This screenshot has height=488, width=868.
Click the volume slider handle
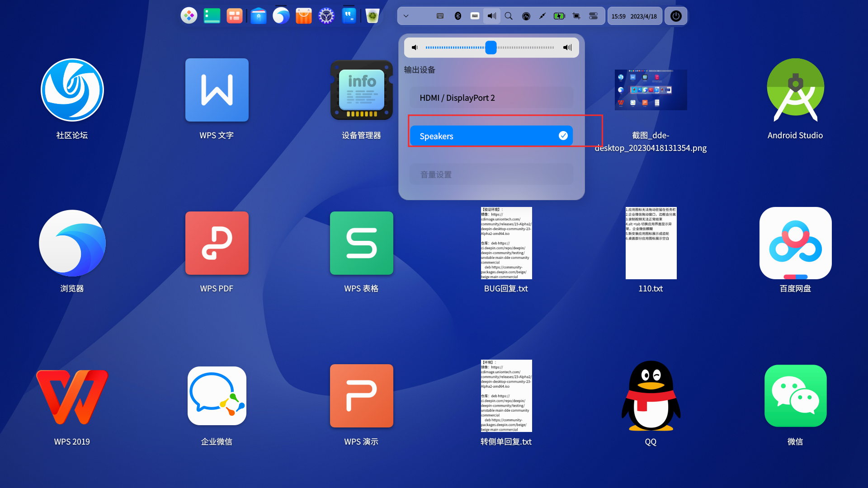pos(491,47)
